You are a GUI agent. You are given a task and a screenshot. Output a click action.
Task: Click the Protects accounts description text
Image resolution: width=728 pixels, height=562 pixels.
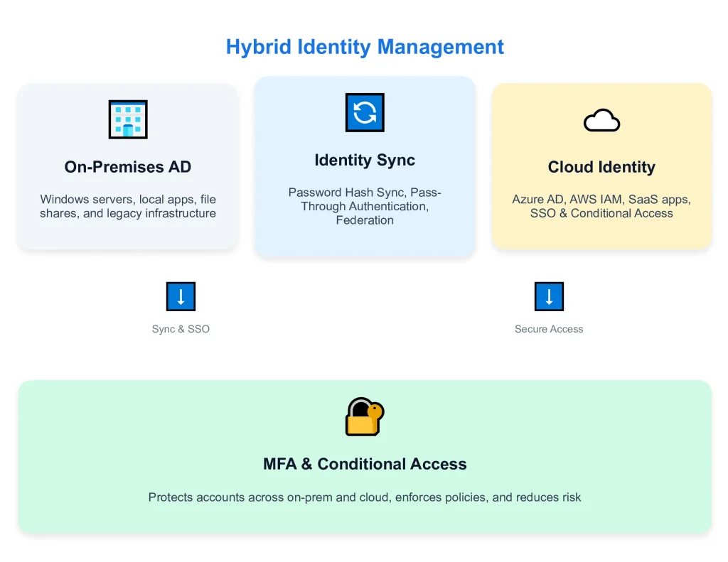(x=365, y=497)
